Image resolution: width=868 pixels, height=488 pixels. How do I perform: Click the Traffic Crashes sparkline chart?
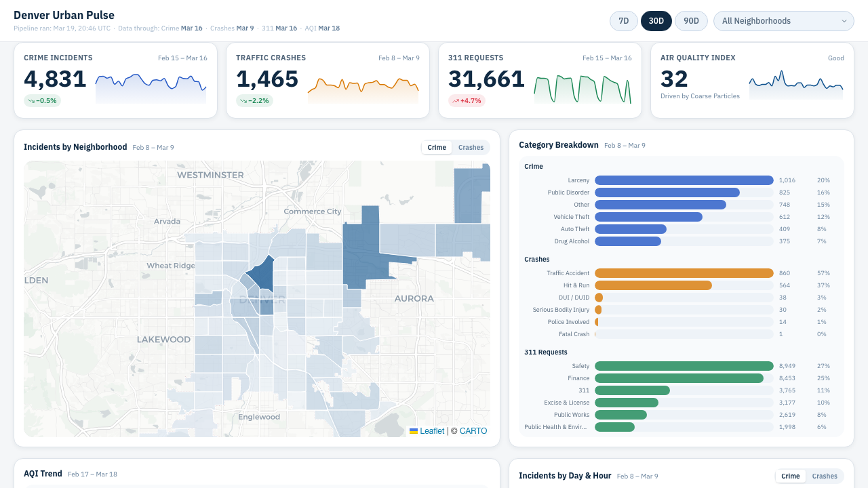tap(363, 88)
